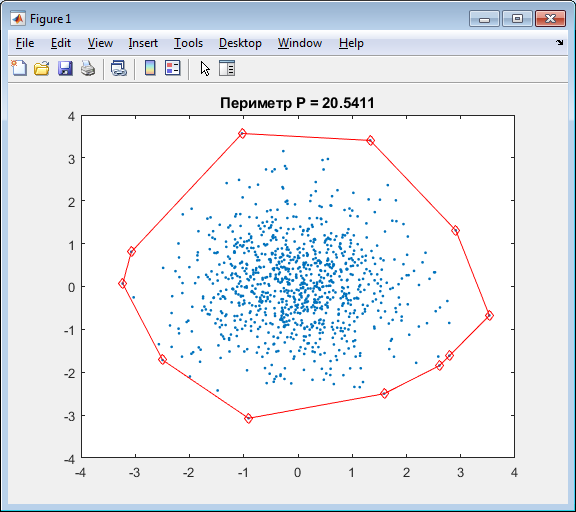Open the Insert menu
The image size is (576, 512).
click(x=143, y=43)
